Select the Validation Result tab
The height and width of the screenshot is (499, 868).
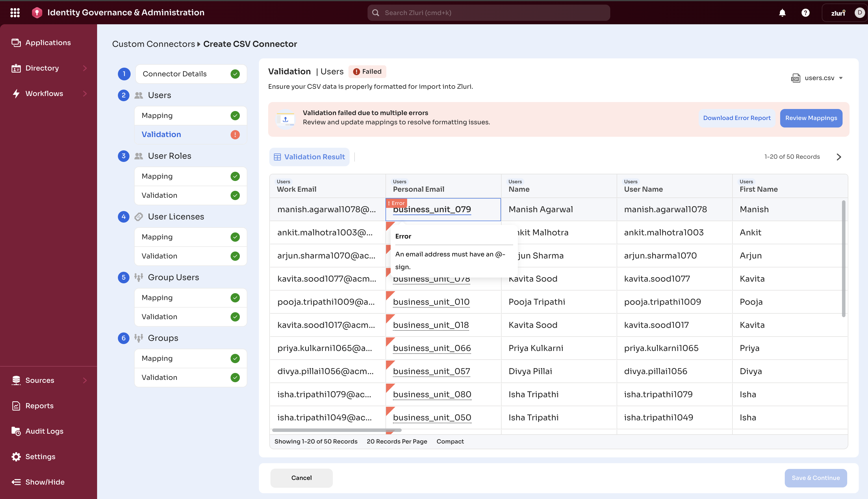pyautogui.click(x=309, y=157)
